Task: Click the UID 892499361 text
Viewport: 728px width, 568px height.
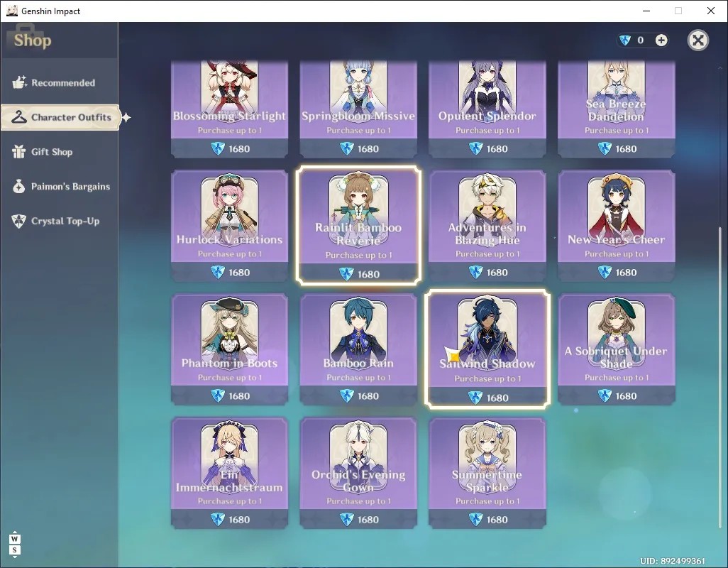Action: point(672,561)
